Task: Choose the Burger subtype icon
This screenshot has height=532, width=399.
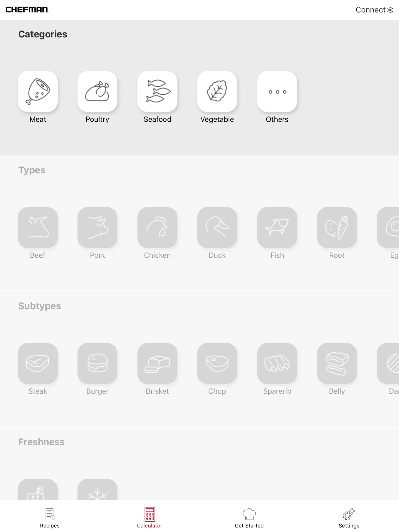Action: (97, 363)
